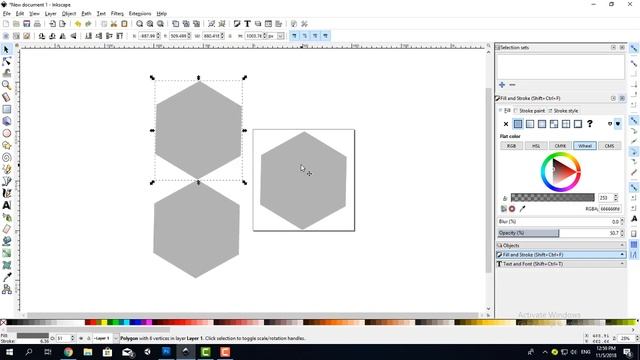Viewport: 640px width, 360px height.
Task: Select the Paint Bucket fill tool
Action: pos(6,241)
